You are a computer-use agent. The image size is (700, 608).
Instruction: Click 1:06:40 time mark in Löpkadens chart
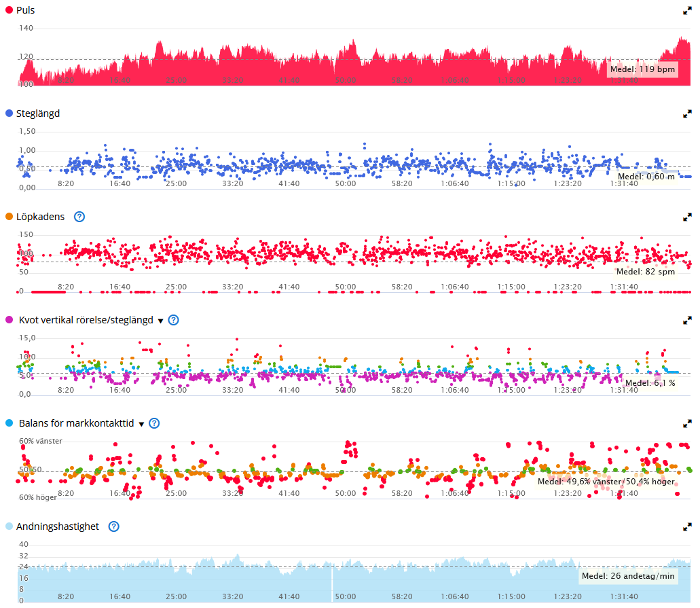455,287
